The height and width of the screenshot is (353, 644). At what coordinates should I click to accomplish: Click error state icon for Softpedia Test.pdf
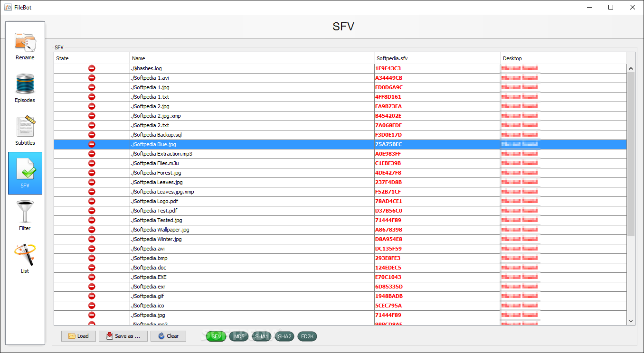coord(92,211)
